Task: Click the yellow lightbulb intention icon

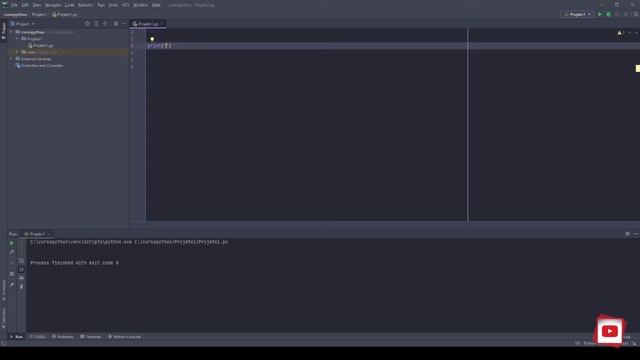Action: 152,39
